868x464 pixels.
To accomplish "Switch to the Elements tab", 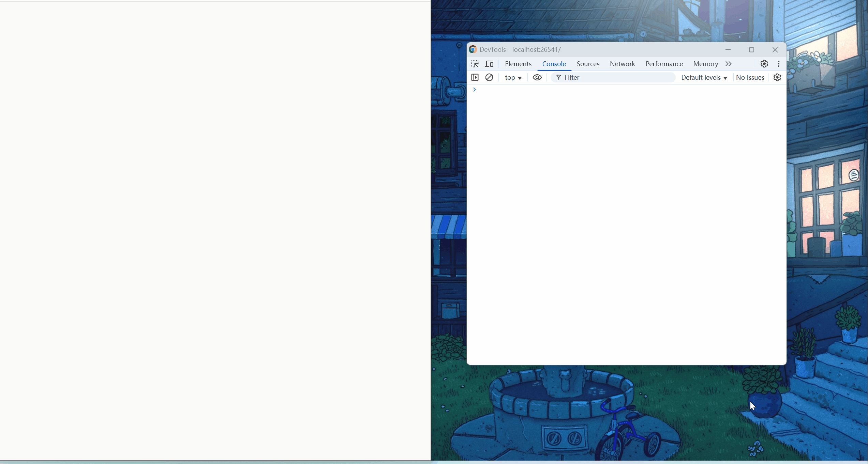I will click(x=518, y=64).
